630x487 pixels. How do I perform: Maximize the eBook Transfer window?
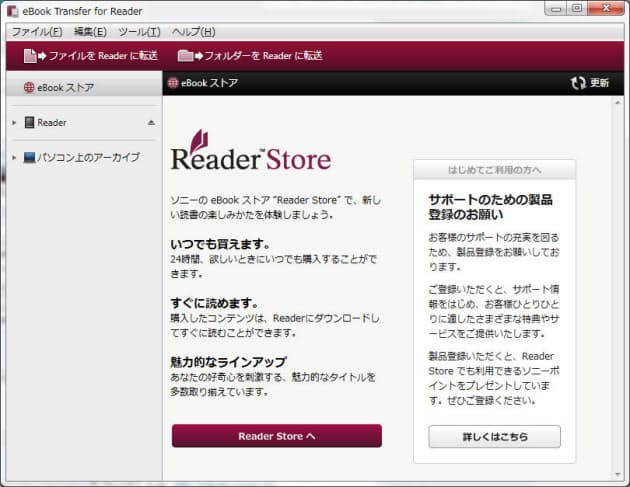point(576,9)
